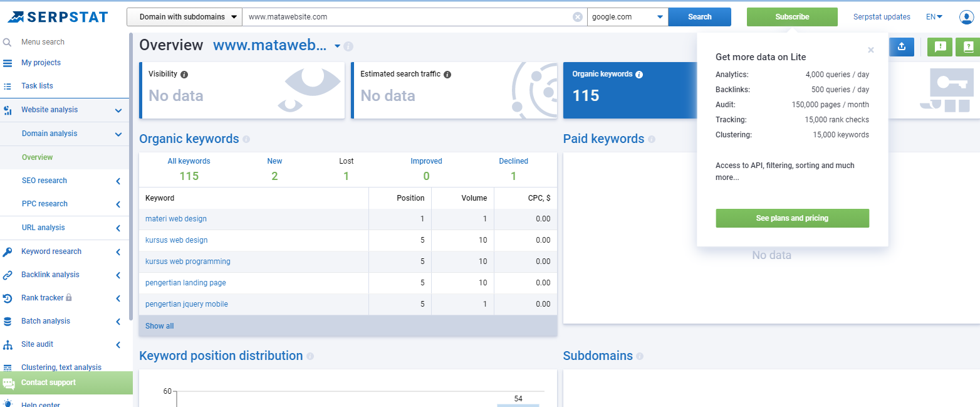Switch to the Declined keywords tab

pyautogui.click(x=514, y=169)
